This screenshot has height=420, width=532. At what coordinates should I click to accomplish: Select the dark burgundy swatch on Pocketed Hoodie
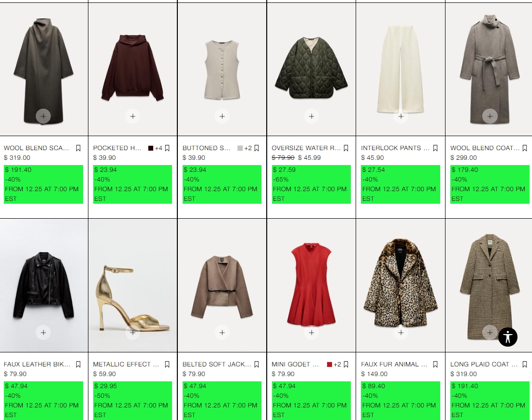coord(151,148)
